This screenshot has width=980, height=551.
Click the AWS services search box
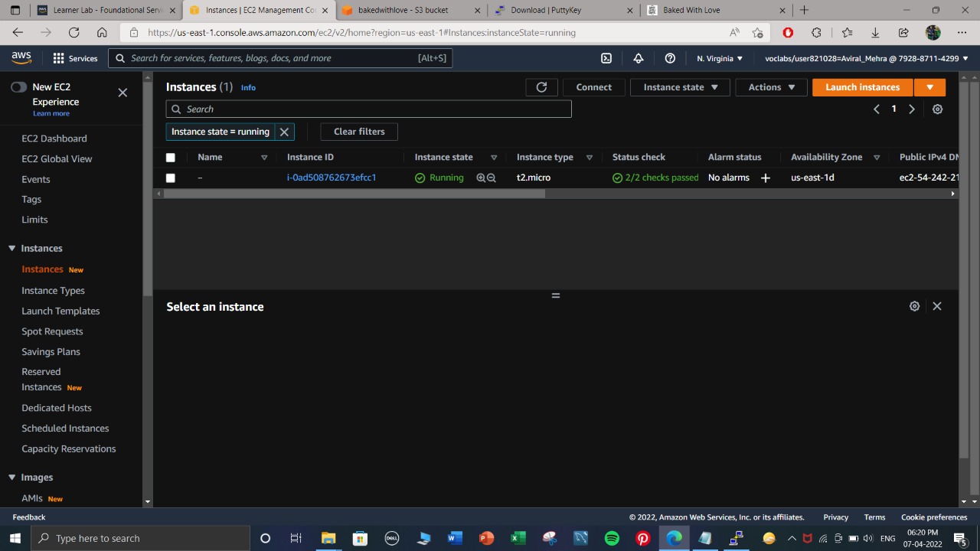[280, 58]
